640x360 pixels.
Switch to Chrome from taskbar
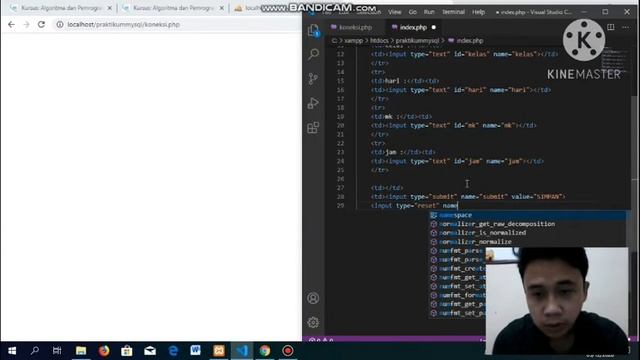point(265,351)
